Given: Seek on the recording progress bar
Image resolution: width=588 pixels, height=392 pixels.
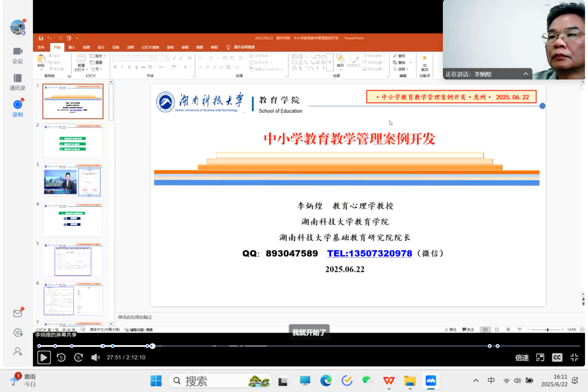Looking at the screenshot, I should coord(318,346).
